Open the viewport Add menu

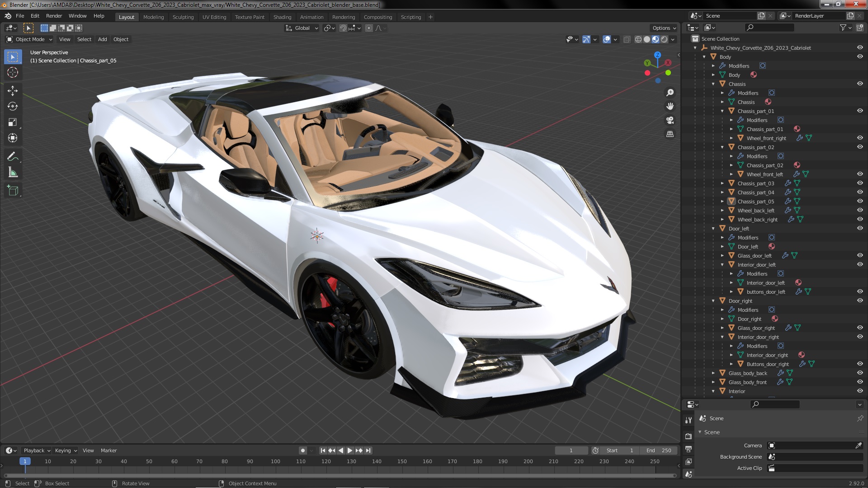click(103, 39)
